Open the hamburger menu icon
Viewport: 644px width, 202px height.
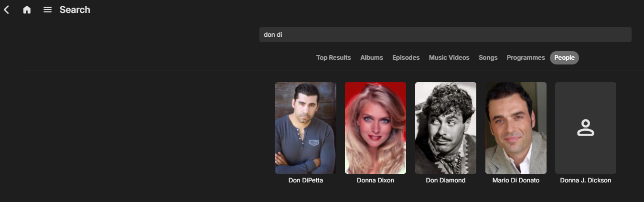tap(47, 10)
